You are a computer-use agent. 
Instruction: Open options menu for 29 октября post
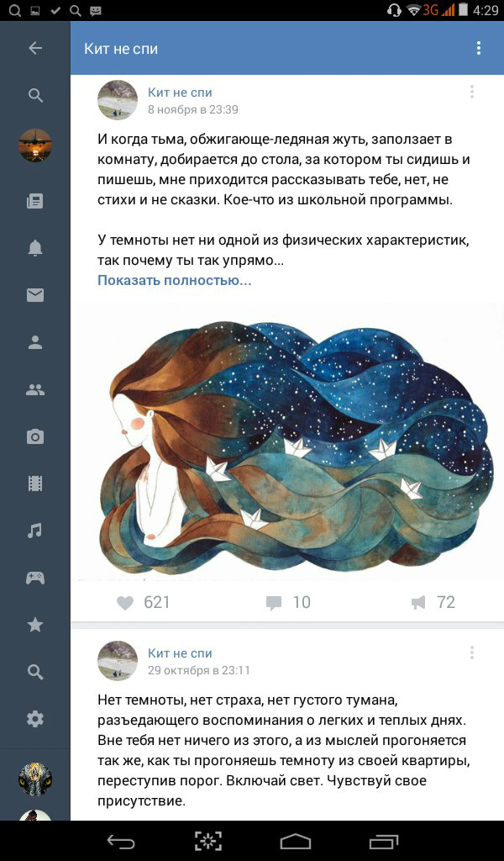471,652
